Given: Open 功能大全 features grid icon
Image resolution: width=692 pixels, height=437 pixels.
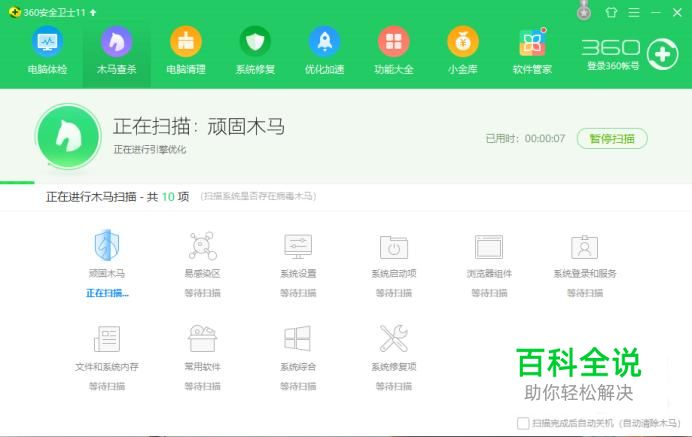Looking at the screenshot, I should (394, 41).
